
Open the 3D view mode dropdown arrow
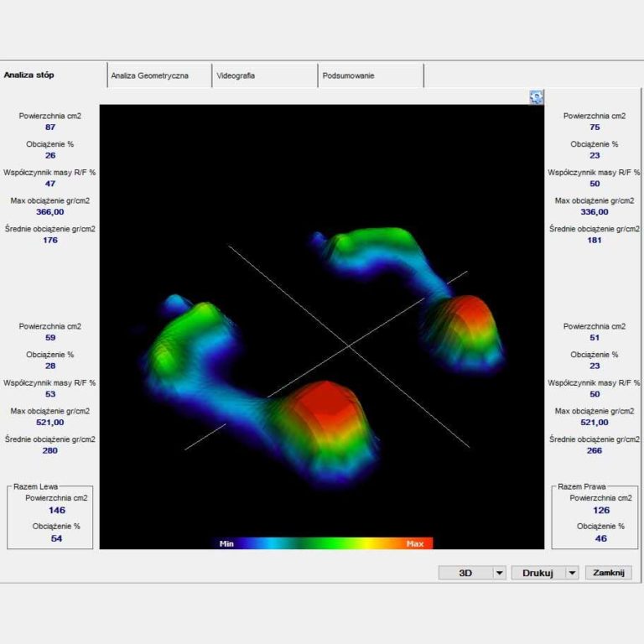pos(500,573)
